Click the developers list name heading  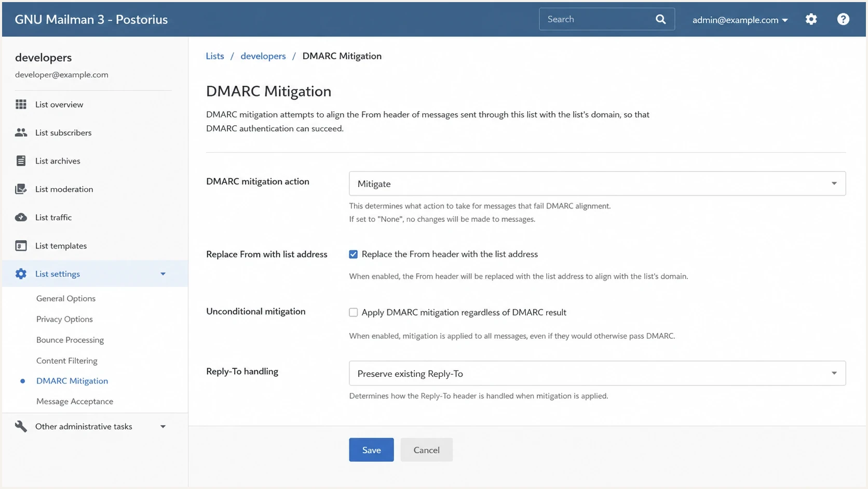click(44, 58)
